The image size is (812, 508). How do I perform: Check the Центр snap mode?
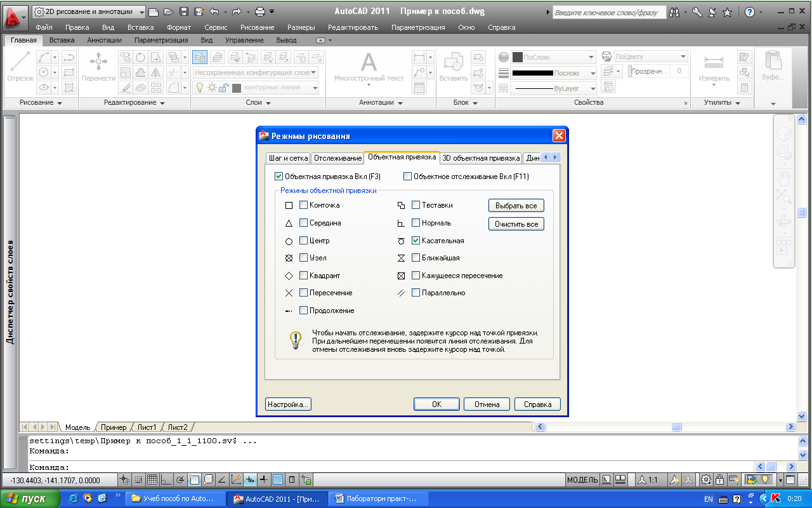click(x=303, y=241)
